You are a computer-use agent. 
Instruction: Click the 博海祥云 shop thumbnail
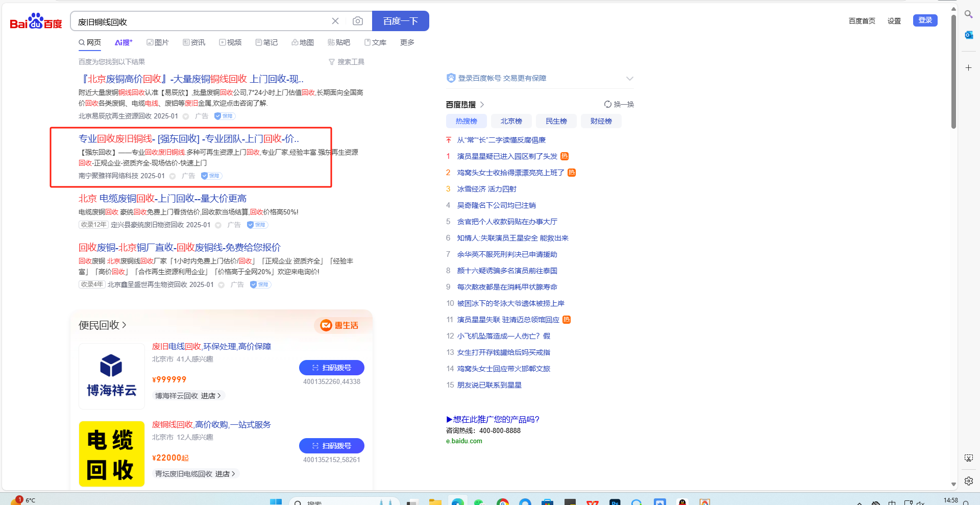(x=112, y=376)
